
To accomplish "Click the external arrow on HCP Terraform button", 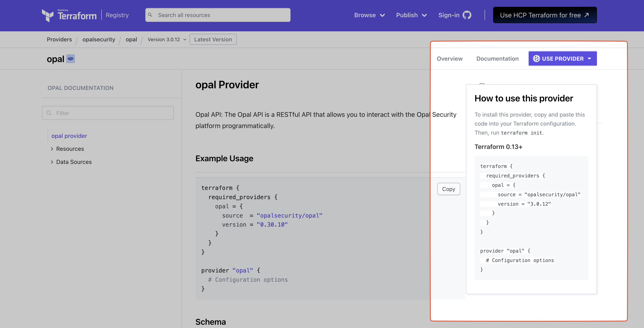I will [x=587, y=15].
